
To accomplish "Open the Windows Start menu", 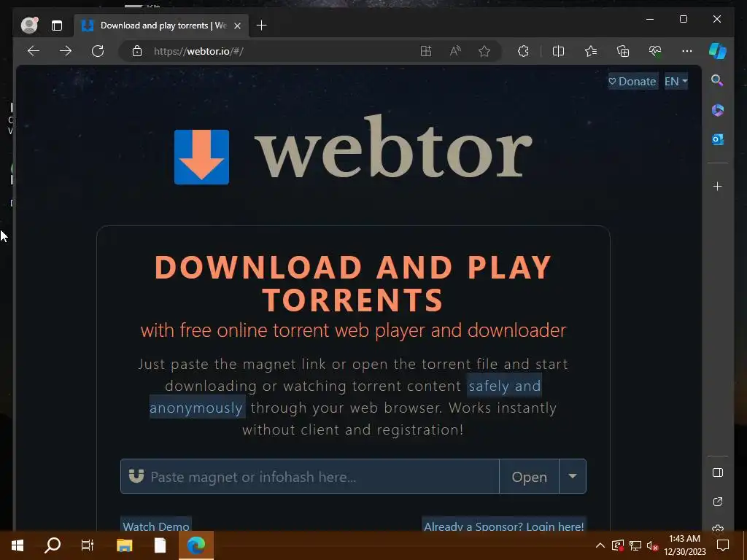I will click(18, 545).
